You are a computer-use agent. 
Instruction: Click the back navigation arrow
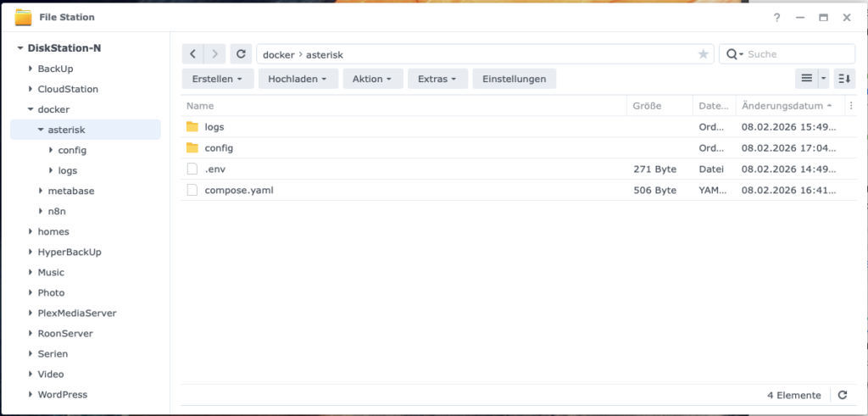tap(193, 54)
